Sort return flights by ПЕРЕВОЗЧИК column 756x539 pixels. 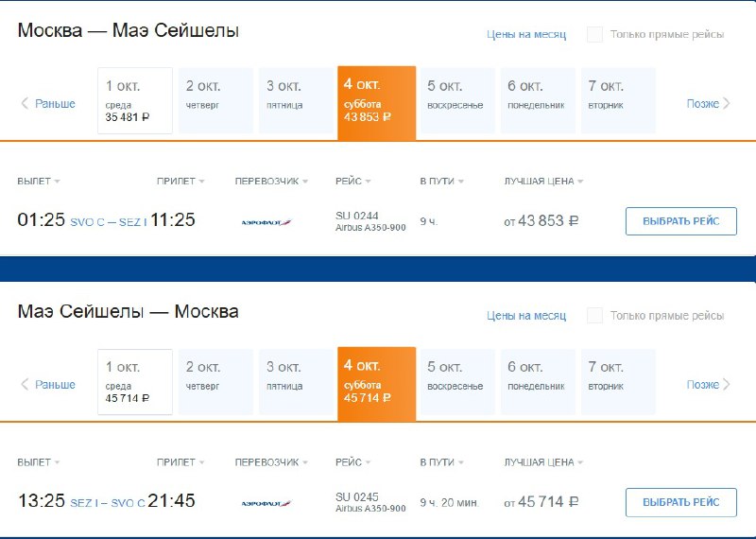pos(271,462)
